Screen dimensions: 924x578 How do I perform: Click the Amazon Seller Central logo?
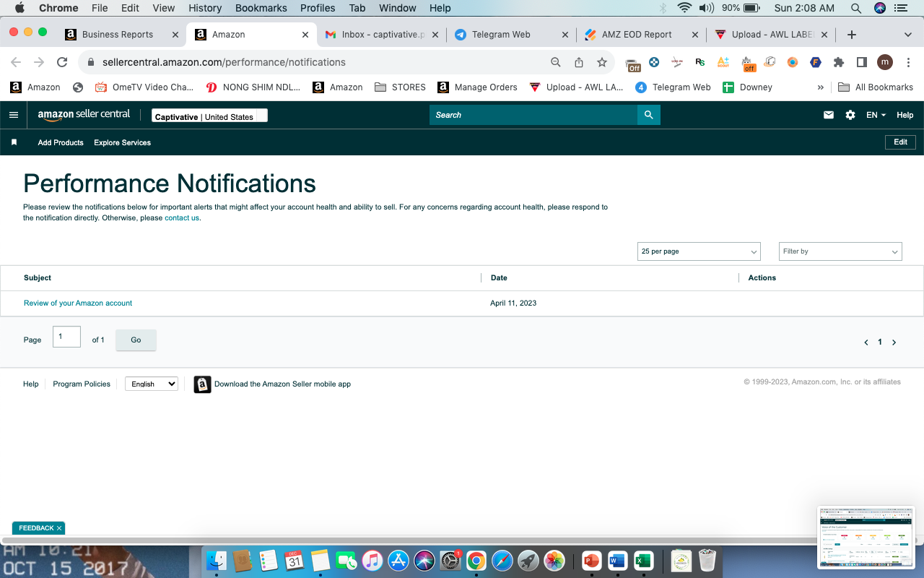click(84, 114)
